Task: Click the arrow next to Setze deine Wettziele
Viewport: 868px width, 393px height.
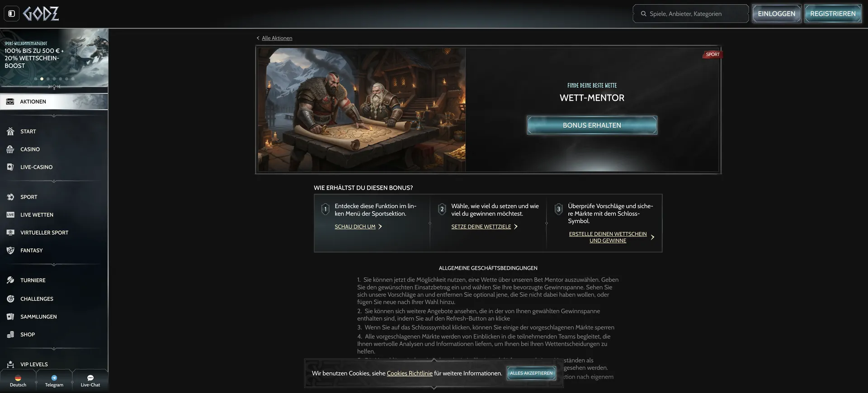Action: coord(516,227)
